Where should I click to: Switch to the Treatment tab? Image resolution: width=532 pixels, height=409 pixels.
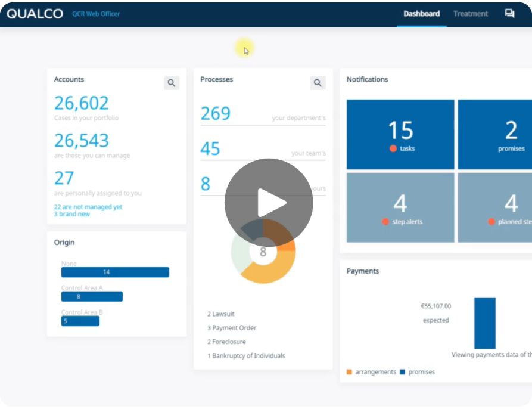470,13
